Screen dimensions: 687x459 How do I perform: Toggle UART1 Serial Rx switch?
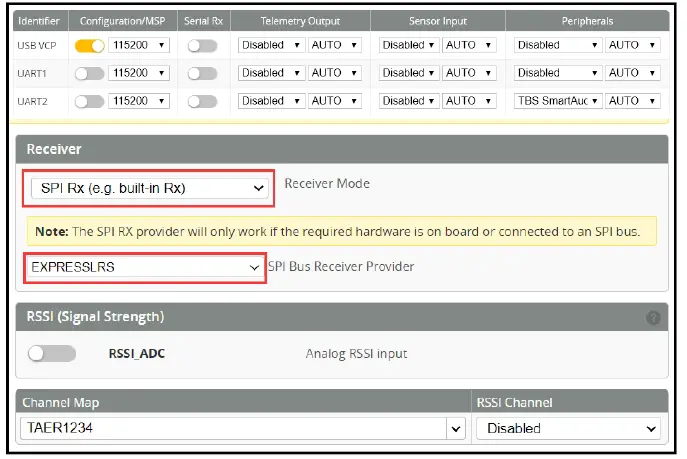click(202, 74)
